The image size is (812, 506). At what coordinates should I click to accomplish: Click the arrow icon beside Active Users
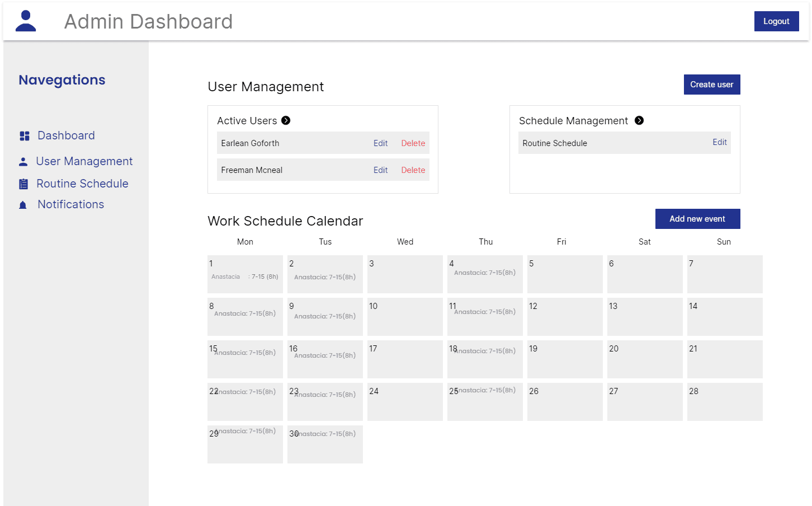285,120
